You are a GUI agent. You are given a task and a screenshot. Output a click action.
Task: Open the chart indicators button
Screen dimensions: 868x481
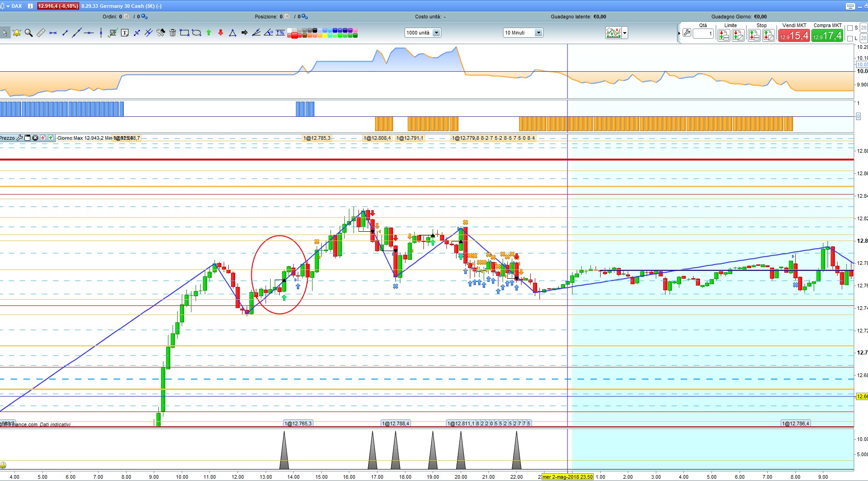pos(613,33)
